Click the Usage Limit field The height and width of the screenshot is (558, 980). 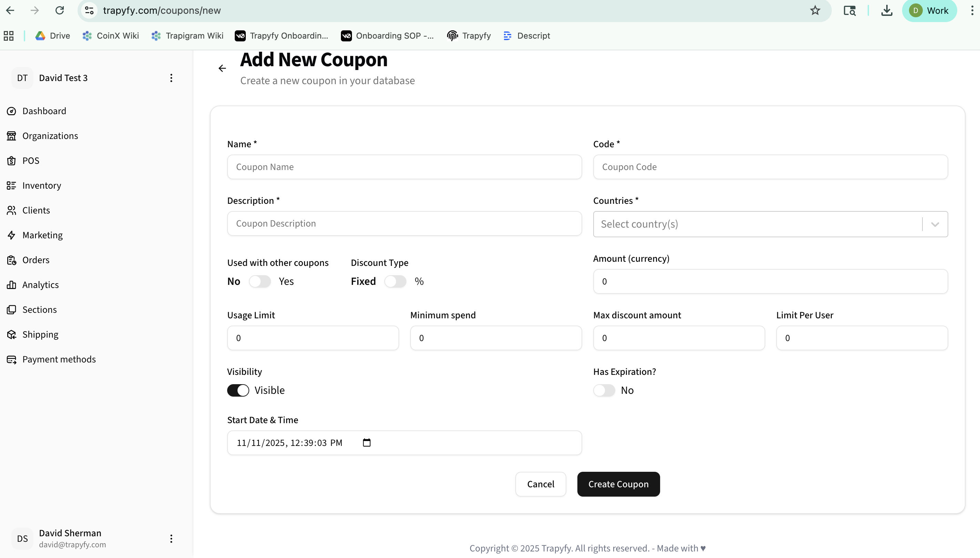[313, 338]
